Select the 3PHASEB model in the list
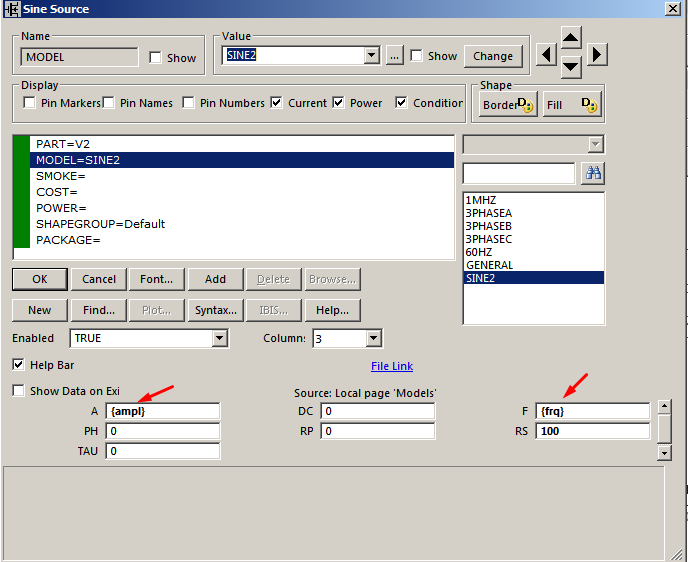Image resolution: width=688 pixels, height=562 pixels. pos(534,226)
